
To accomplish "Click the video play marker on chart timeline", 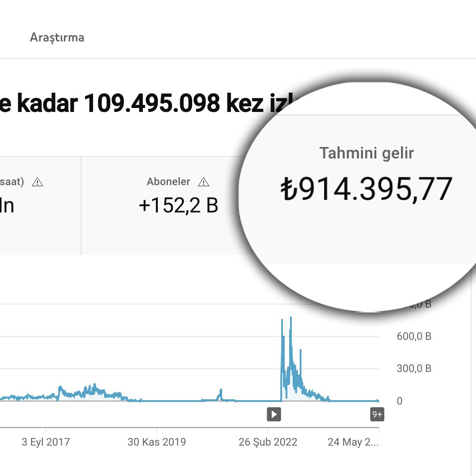I will pyautogui.click(x=274, y=414).
